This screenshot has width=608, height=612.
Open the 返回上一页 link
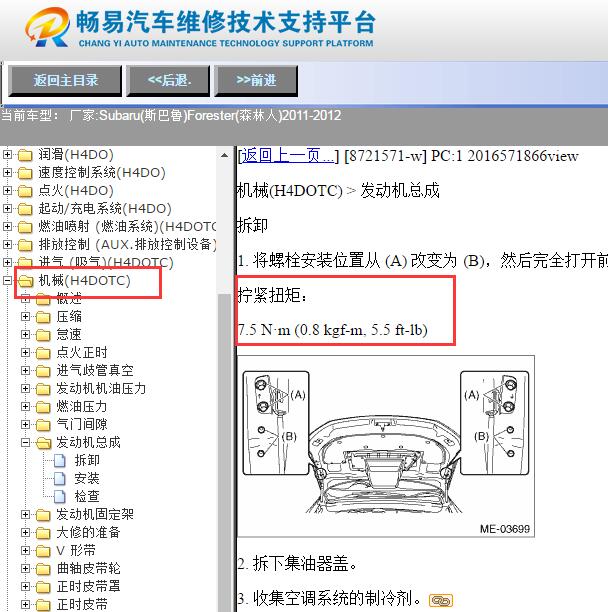point(288,156)
